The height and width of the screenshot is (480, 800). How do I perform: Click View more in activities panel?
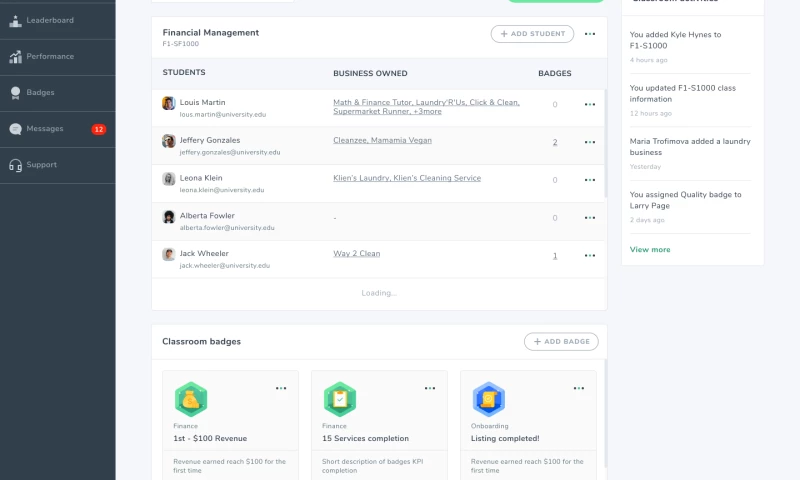[x=650, y=249]
